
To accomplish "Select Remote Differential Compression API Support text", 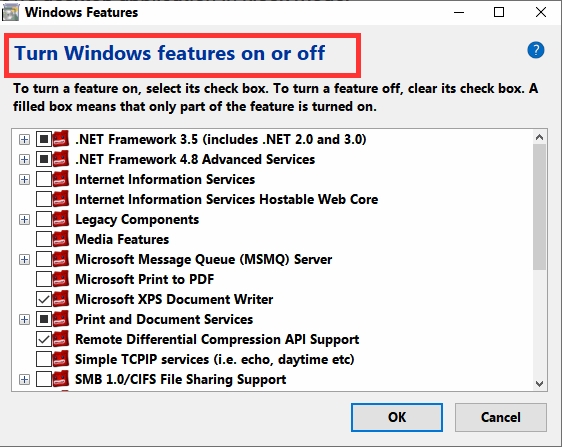I will tap(217, 340).
